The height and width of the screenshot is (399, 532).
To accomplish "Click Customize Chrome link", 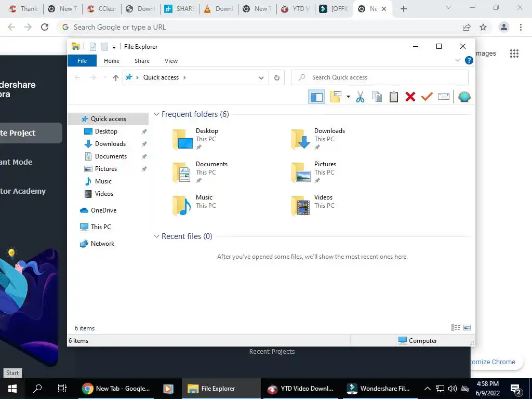I will (493, 362).
